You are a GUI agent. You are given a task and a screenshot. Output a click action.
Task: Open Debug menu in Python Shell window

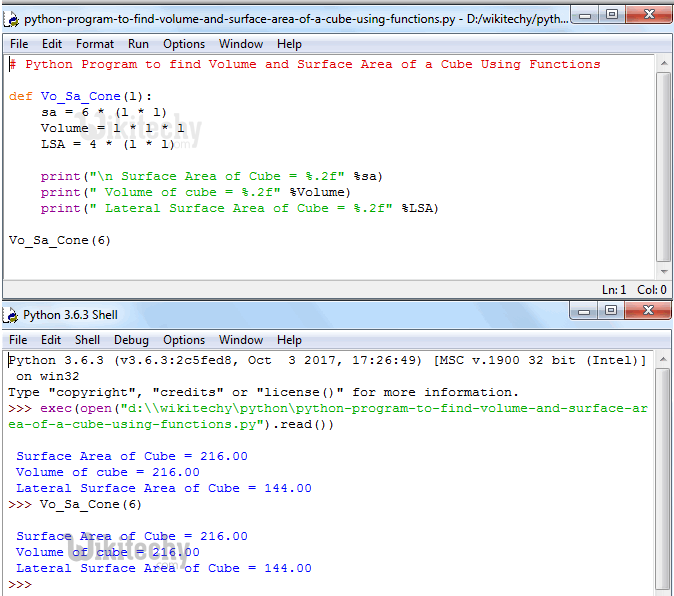tap(131, 340)
